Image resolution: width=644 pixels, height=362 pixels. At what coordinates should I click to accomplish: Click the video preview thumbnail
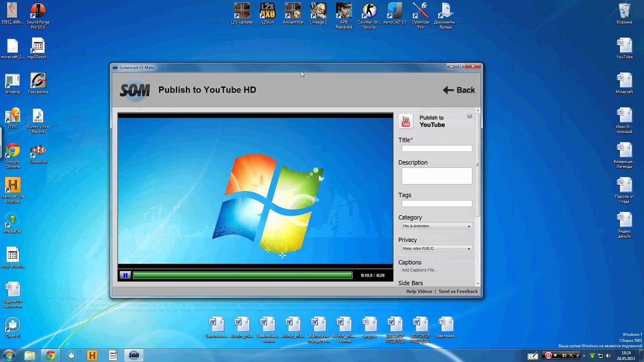[255, 191]
